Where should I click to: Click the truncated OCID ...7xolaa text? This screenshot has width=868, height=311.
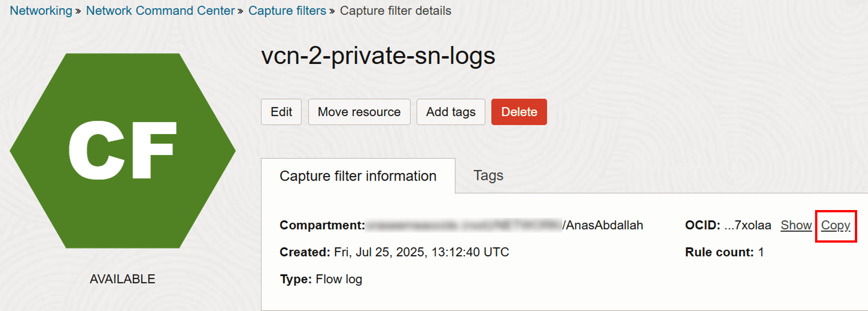(x=748, y=225)
